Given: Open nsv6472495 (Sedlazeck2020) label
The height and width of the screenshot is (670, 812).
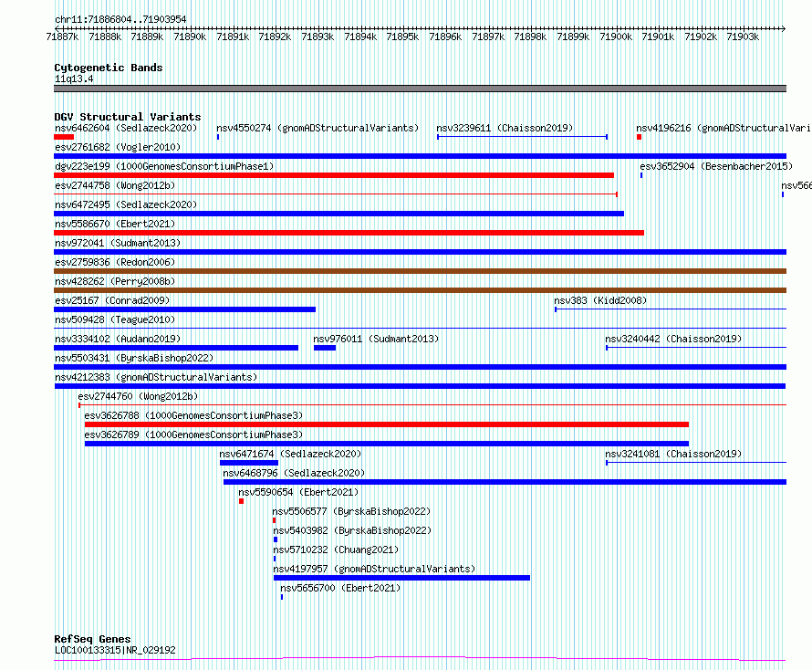Looking at the screenshot, I should click(126, 204).
